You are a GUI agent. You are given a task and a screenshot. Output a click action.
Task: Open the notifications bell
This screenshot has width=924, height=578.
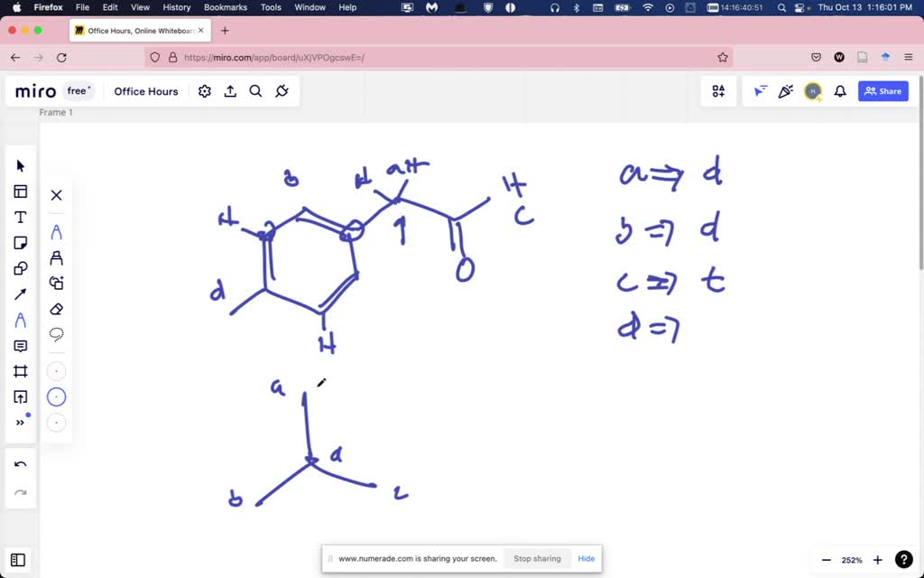839,91
